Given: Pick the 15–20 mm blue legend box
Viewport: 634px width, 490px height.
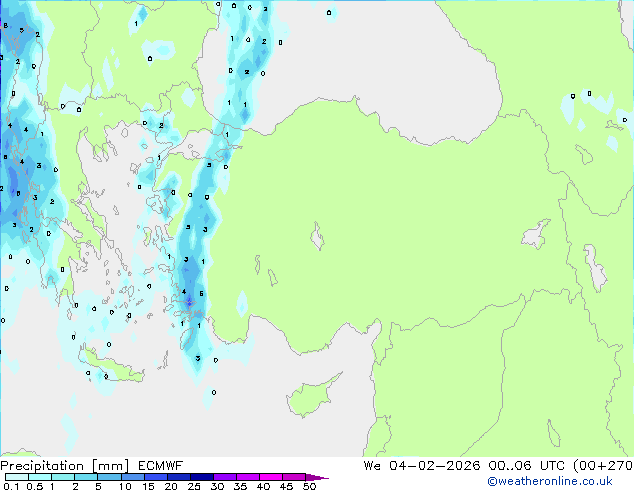Looking at the screenshot, I should pyautogui.click(x=155, y=477).
